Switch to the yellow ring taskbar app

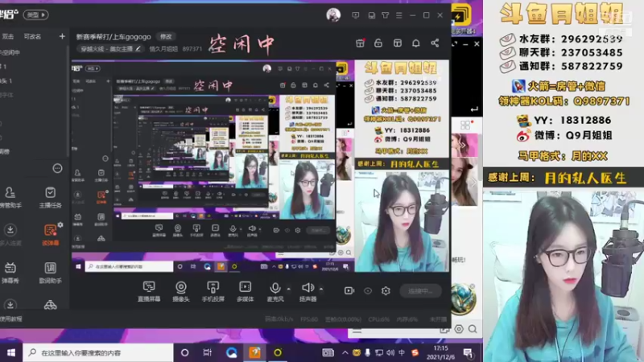tap(278, 352)
